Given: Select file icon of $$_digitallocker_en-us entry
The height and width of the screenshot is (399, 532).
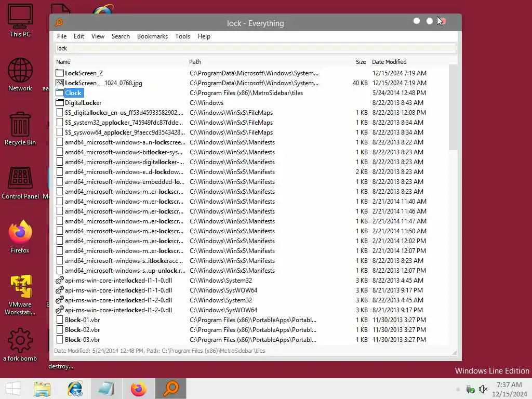Looking at the screenshot, I should pyautogui.click(x=60, y=112).
